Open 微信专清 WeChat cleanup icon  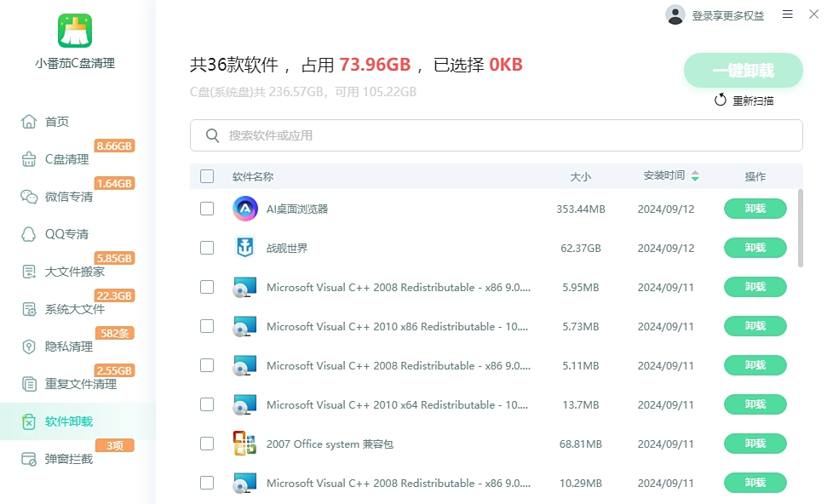coord(27,196)
